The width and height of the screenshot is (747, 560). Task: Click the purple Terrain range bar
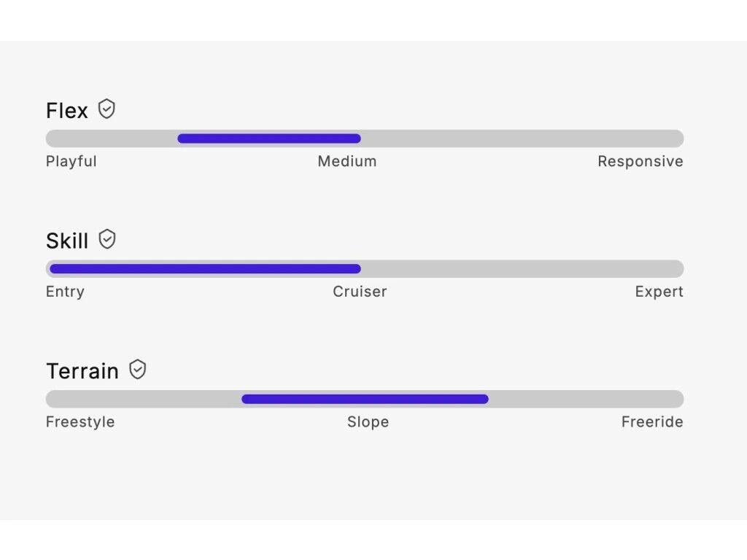365,399
